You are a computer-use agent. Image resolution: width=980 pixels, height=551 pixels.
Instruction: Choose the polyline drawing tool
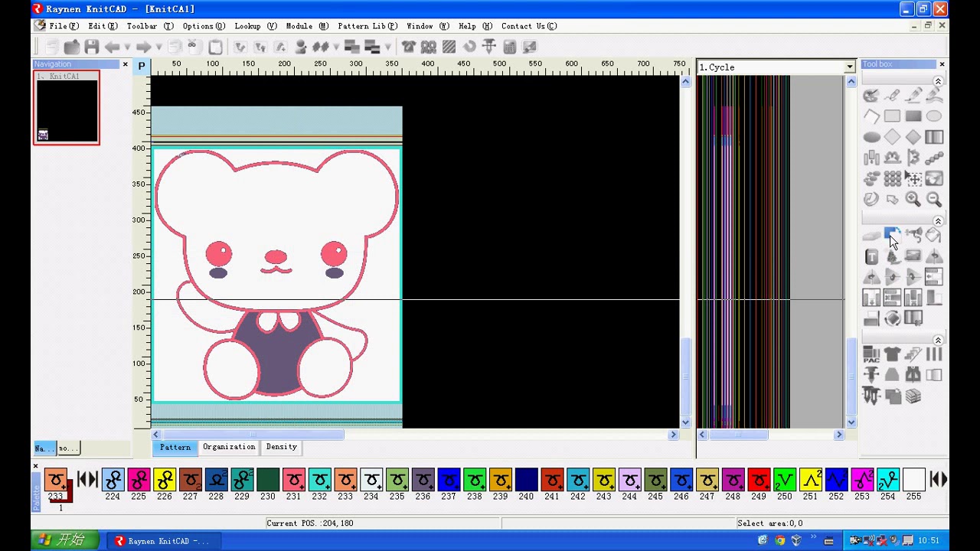pyautogui.click(x=871, y=116)
